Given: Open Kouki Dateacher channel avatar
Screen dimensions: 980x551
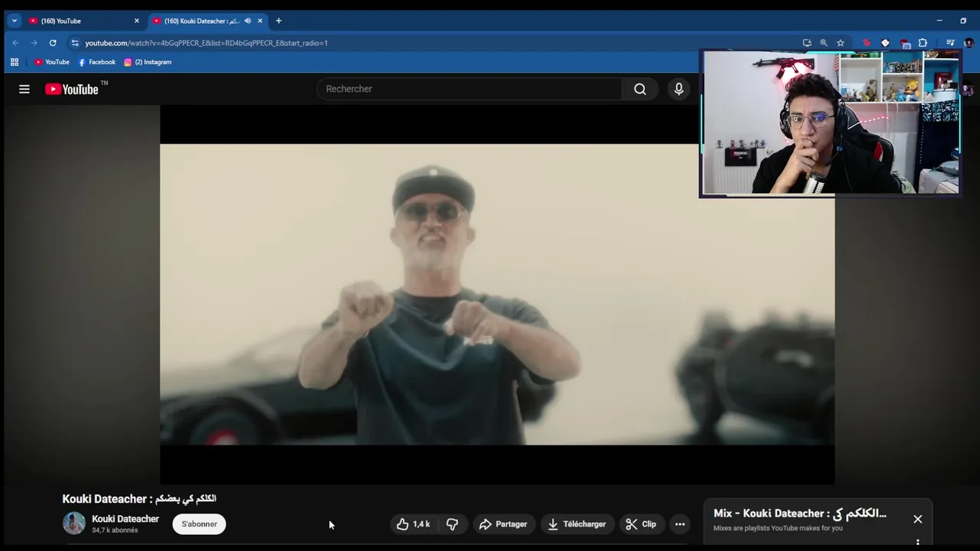Looking at the screenshot, I should (x=74, y=523).
